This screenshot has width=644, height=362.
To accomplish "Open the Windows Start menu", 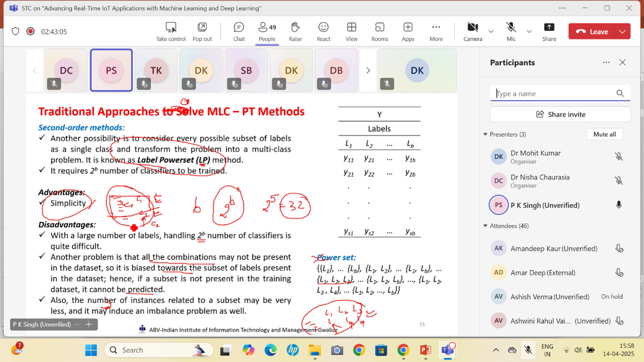I will (91, 350).
